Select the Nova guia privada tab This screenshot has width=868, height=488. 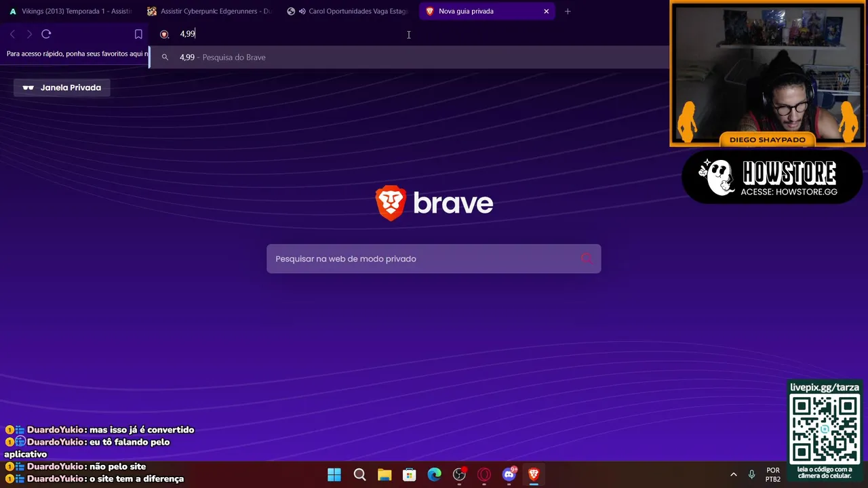click(x=487, y=11)
